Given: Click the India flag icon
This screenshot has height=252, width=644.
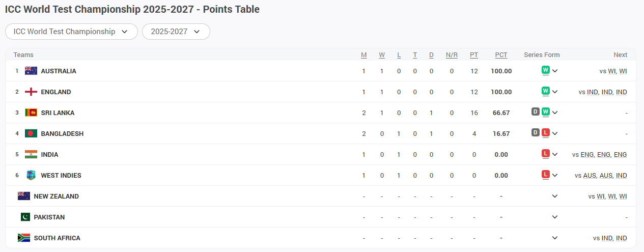Looking at the screenshot, I should (x=31, y=154).
